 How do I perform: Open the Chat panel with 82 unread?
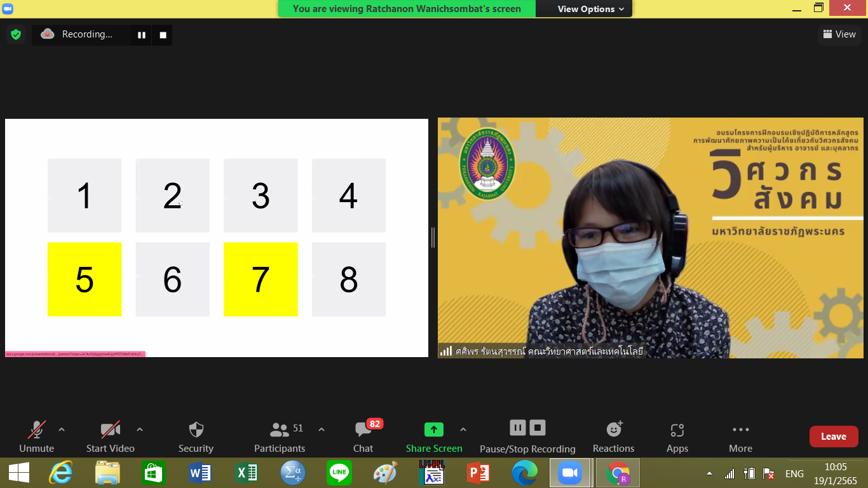coord(363,437)
